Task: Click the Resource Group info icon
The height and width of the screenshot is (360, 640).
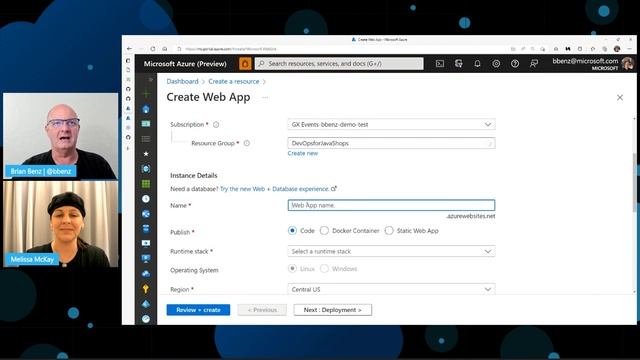Action: point(247,143)
